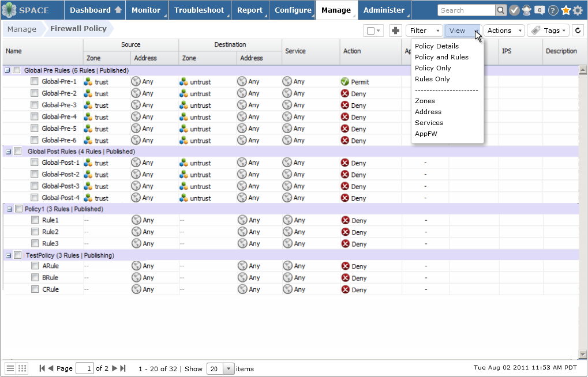Click the refresh icon in toolbar

coord(578,31)
